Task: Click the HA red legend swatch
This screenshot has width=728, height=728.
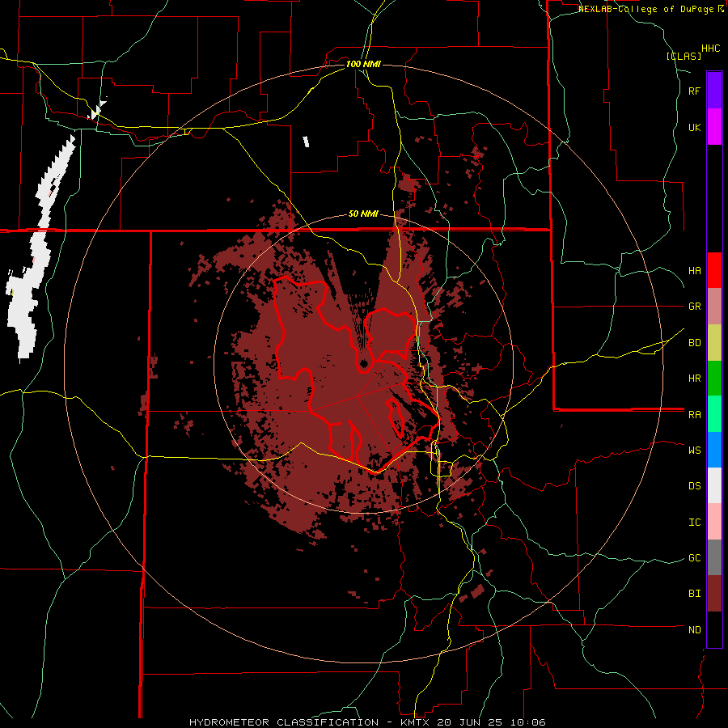Action: (714, 270)
